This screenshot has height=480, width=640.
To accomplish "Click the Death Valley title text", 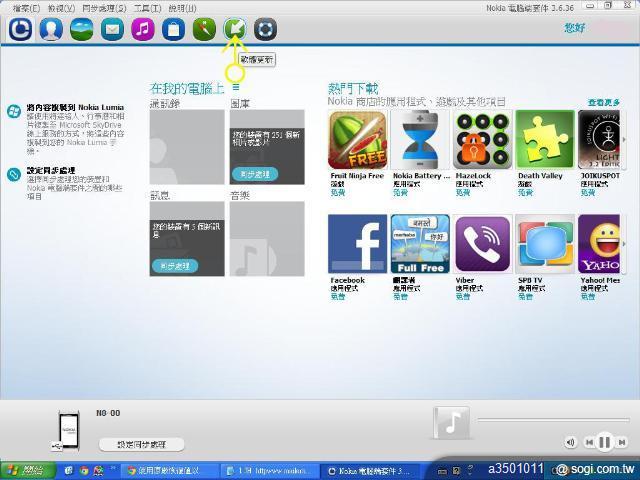I will click(540, 176).
